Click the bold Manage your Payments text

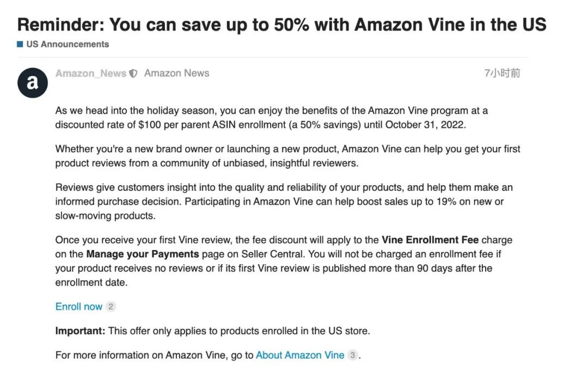point(143,254)
